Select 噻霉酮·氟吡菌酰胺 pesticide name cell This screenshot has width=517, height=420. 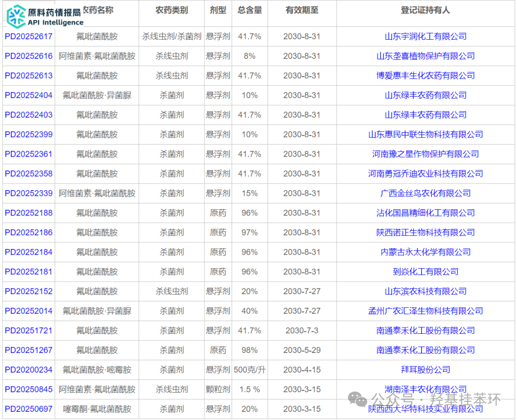[x=97, y=409]
